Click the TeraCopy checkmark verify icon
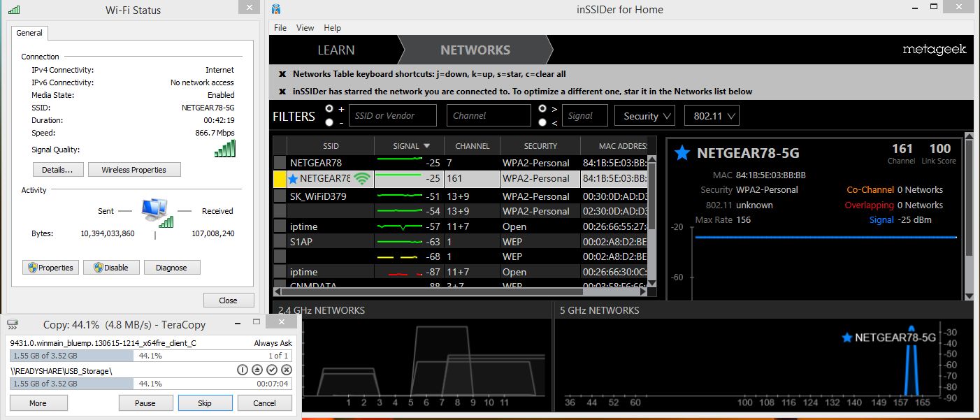 pos(272,370)
